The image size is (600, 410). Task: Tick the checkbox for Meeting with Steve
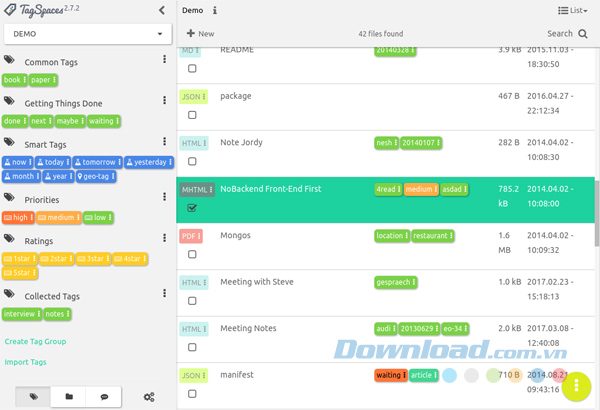coord(192,301)
